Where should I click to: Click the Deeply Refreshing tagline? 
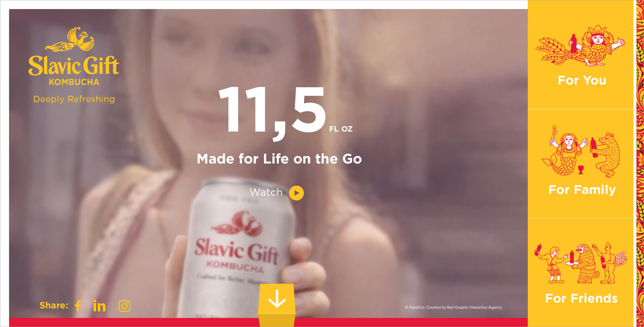pos(74,99)
